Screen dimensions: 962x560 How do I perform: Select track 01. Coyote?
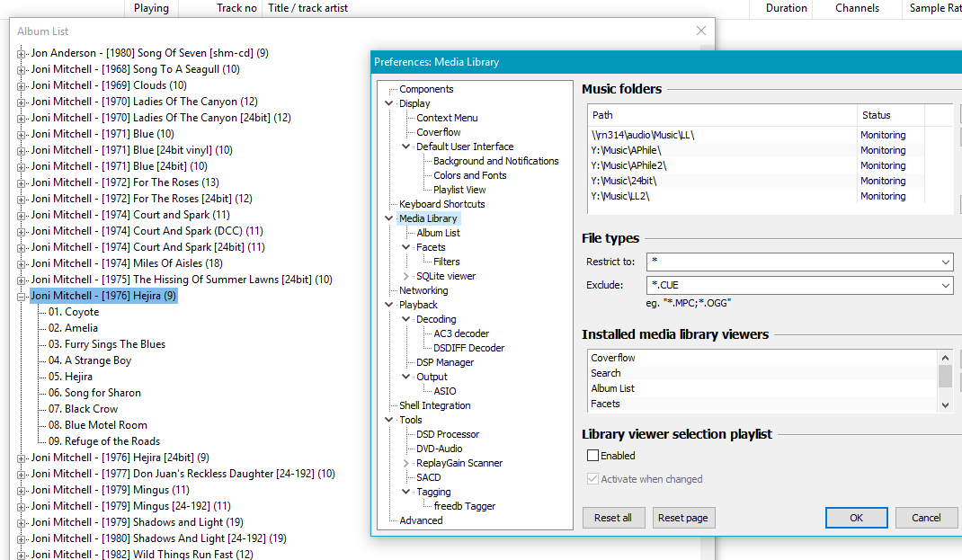tap(74, 312)
